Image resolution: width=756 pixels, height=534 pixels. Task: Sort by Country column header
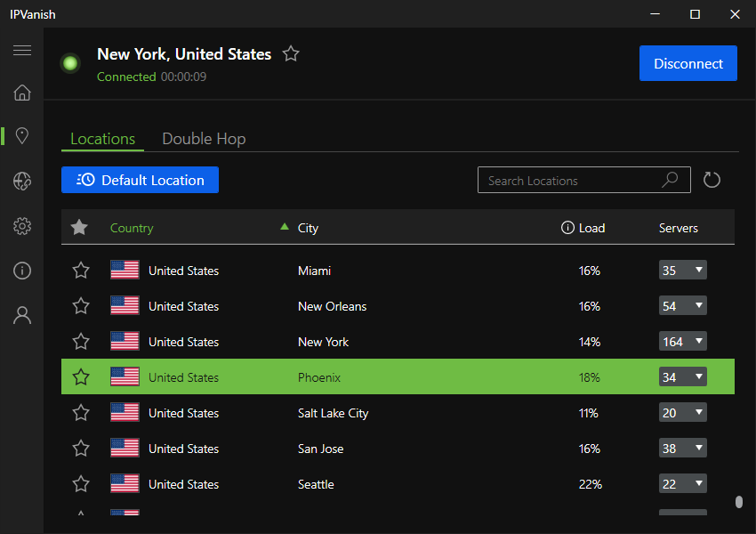[132, 228]
